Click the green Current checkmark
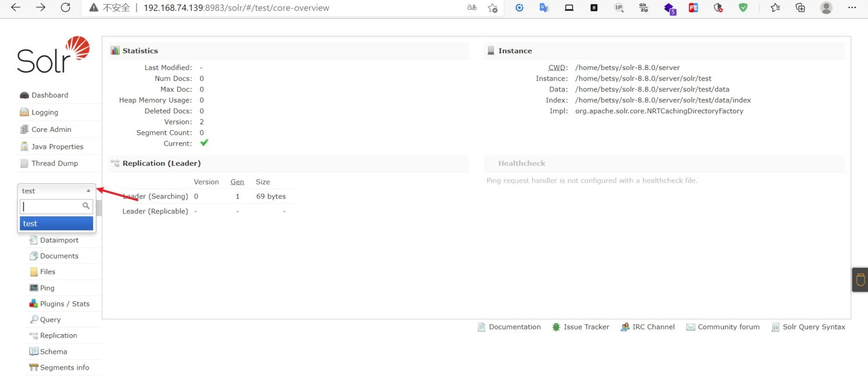Image resolution: width=868 pixels, height=388 pixels. pos(204,142)
